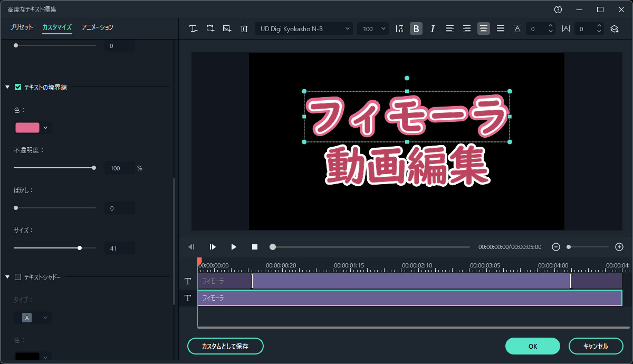Click the line spacing stepper arrows
Screen dimensions: 633x364
(551, 29)
